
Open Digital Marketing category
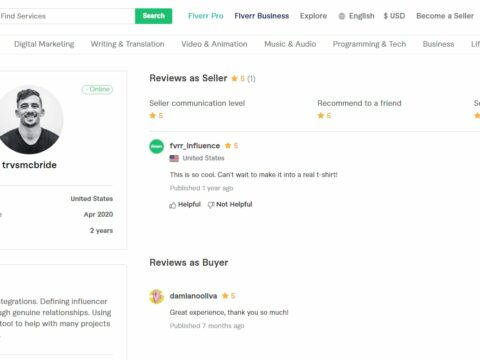pos(44,44)
